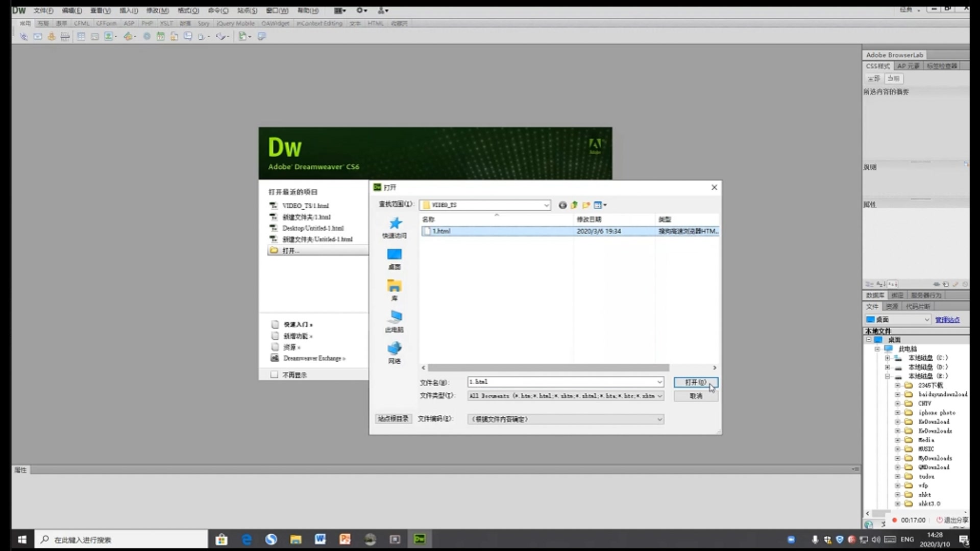Check the 不再显示 checkbox on the welcome screen

(x=274, y=374)
